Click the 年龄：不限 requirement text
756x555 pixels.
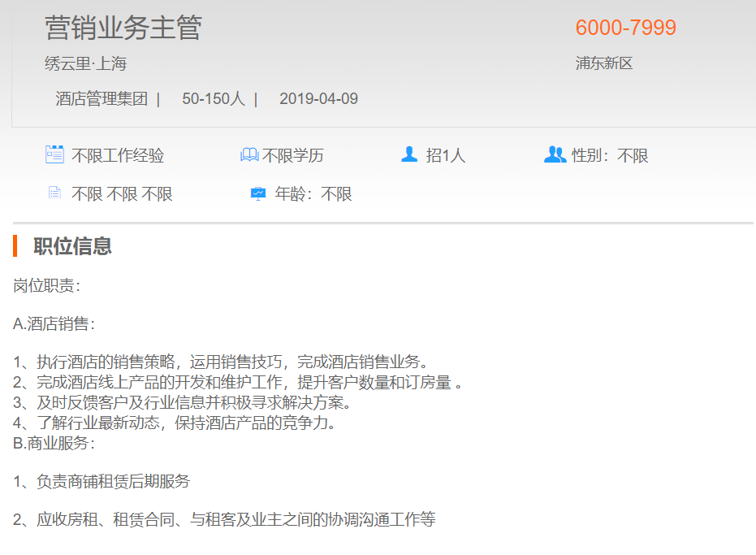click(x=313, y=194)
